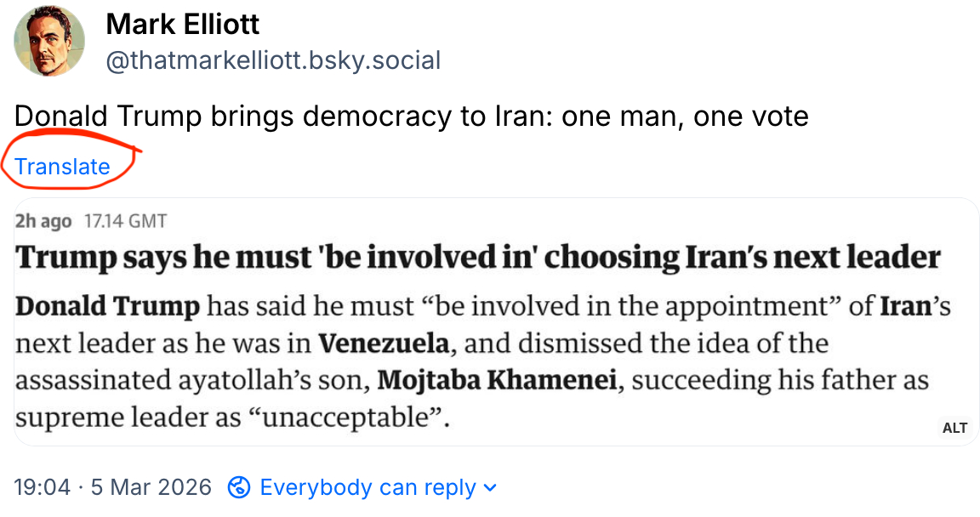Click the Everybody can reply text
Image resolution: width=980 pixels, height=517 pixels.
(367, 487)
